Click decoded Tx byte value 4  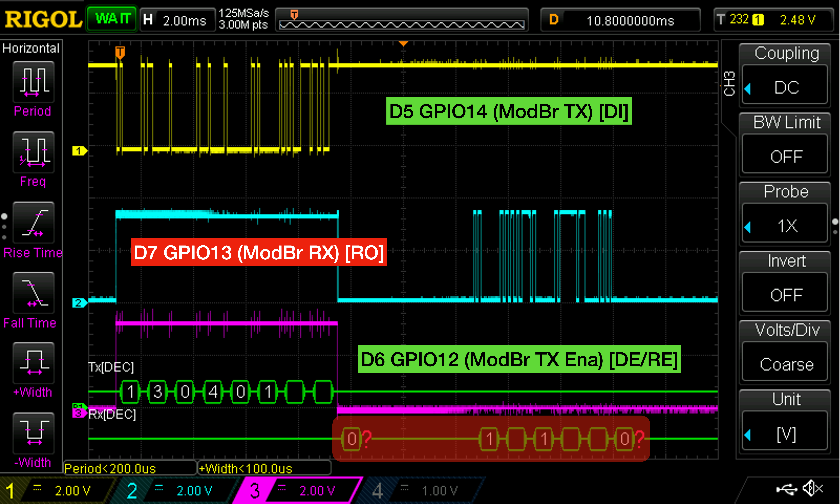pyautogui.click(x=213, y=392)
